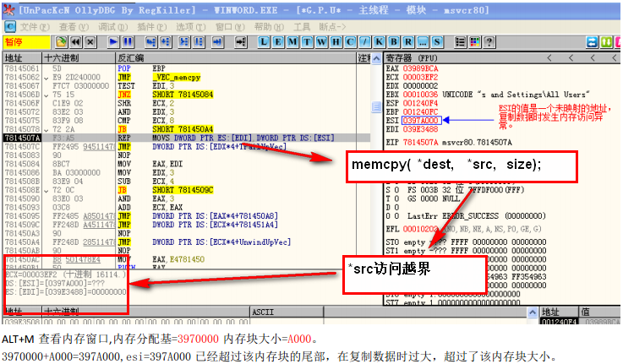This screenshot has height=364, width=623.
Task: Open Patches window with slash button
Action: (364, 42)
